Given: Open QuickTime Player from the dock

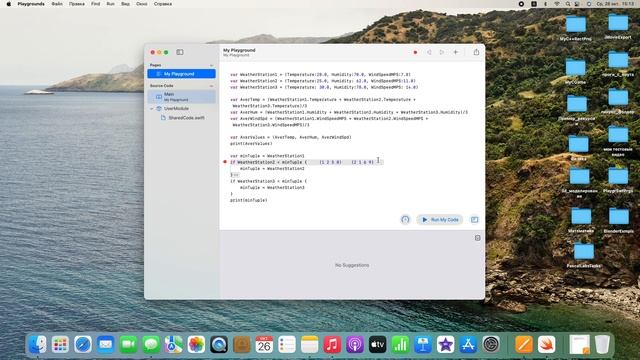Looking at the screenshot, I should pos(219,344).
